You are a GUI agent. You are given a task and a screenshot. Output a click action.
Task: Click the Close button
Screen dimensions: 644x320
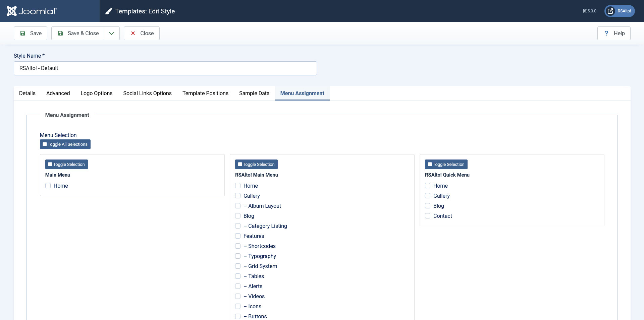coord(142,33)
